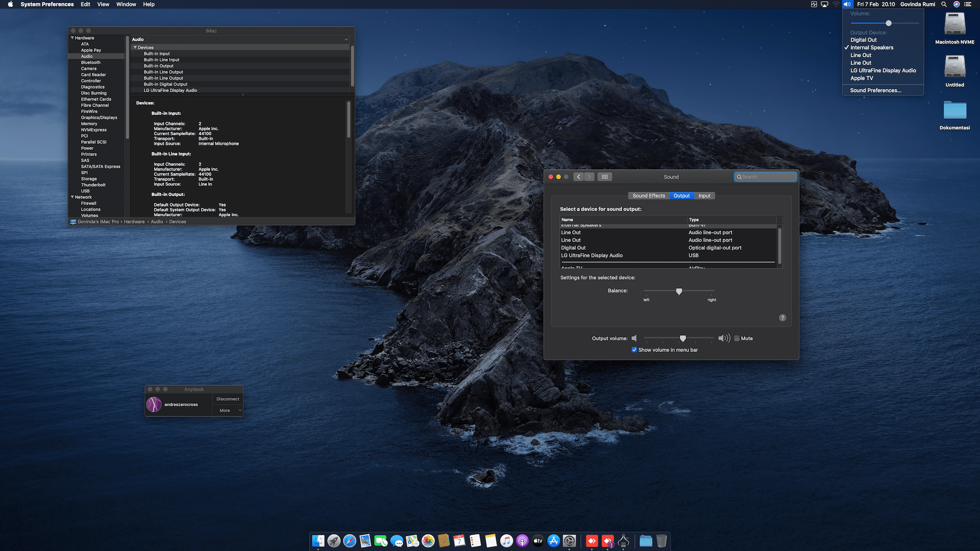Launch Music app from the Dock
This screenshot has height=551, width=980.
[x=506, y=541]
